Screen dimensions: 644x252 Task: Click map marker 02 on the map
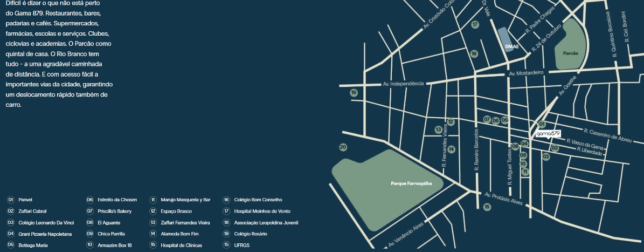(555, 148)
